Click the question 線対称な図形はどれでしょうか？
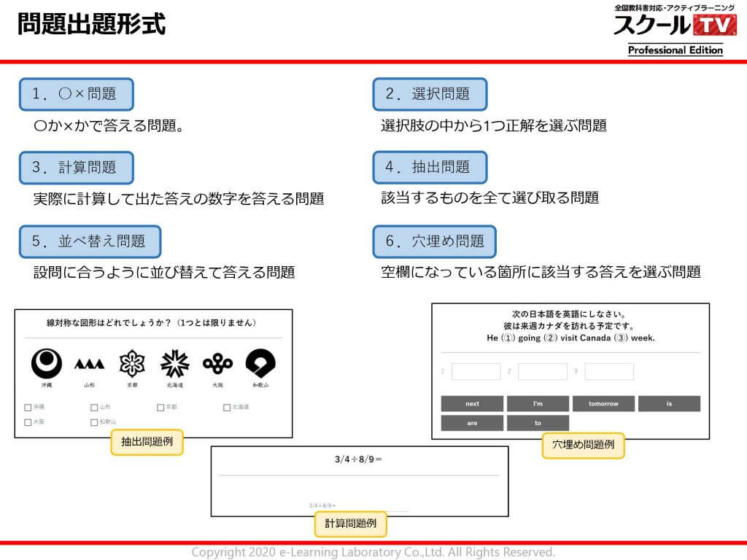This screenshot has height=560, width=747. [109, 323]
